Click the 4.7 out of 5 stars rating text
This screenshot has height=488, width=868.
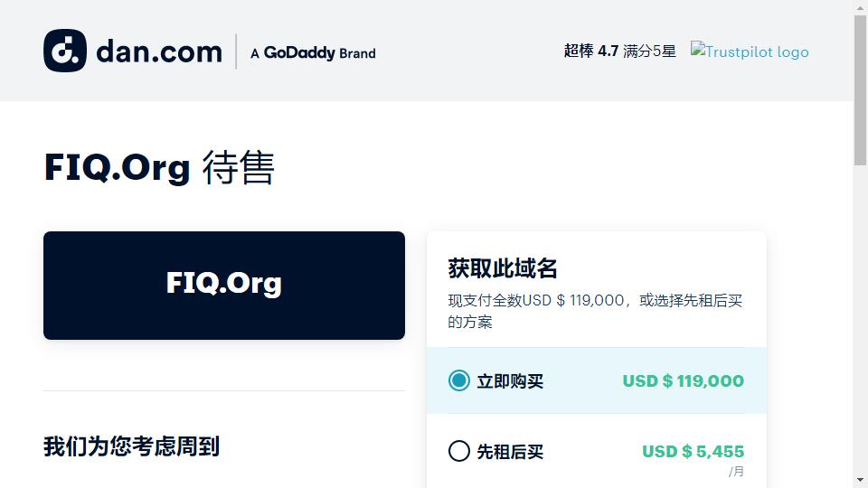pyautogui.click(x=620, y=51)
